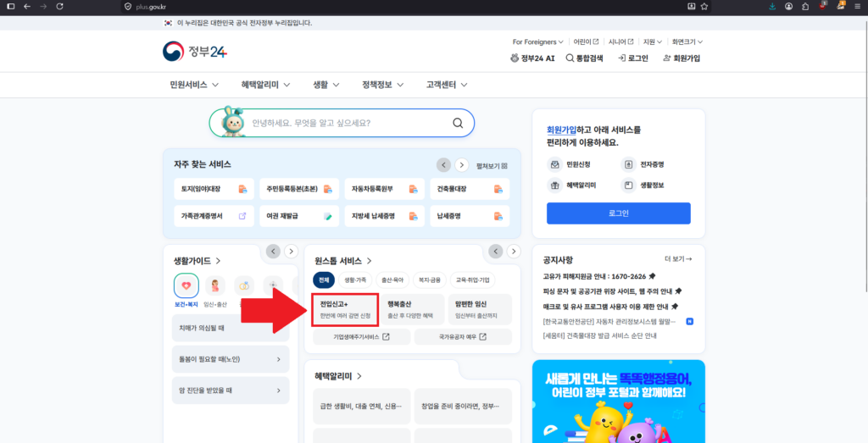Click the 민원신청 envelope icon
The height and width of the screenshot is (443, 868).
tap(554, 165)
